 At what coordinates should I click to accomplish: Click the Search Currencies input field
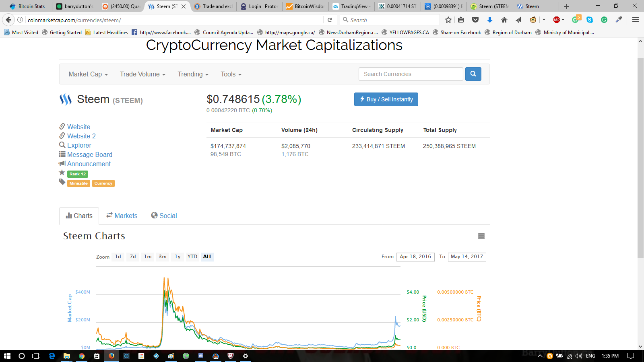point(411,74)
